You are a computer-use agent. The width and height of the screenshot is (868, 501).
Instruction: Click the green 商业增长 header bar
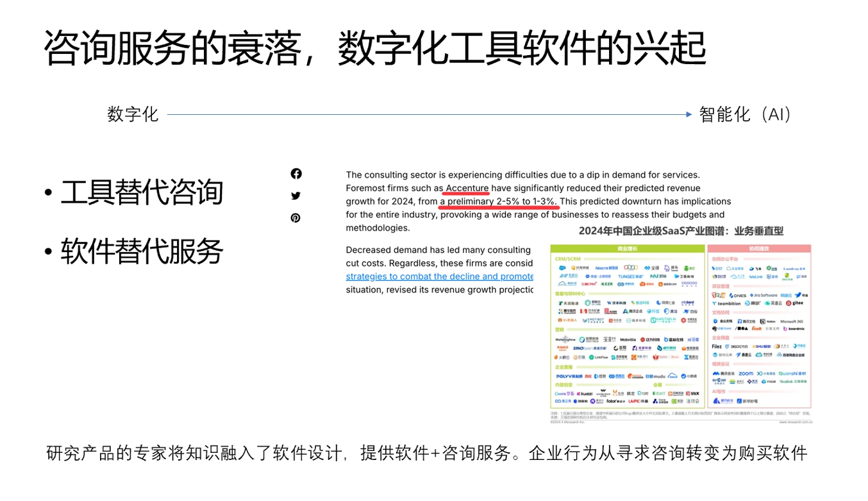pos(628,248)
